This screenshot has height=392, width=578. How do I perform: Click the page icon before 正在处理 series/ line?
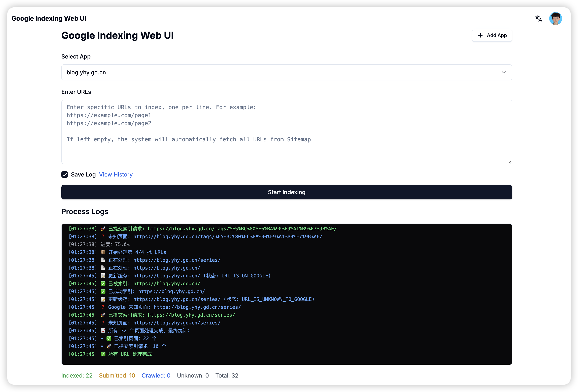click(x=103, y=260)
